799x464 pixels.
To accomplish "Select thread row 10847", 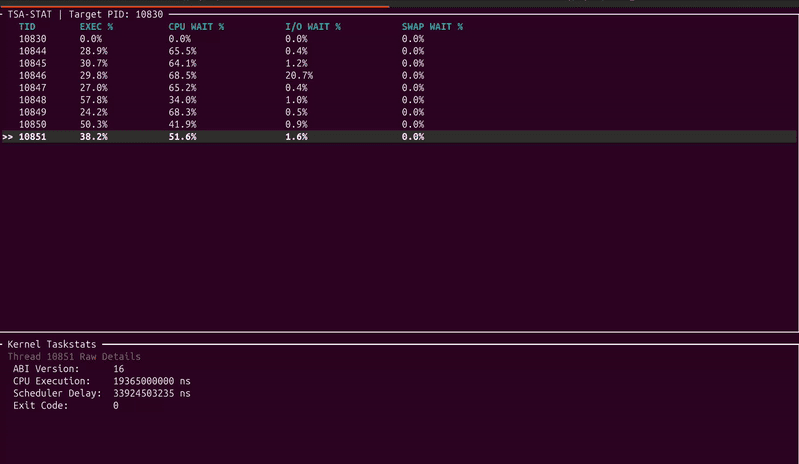I will pyautogui.click(x=398, y=88).
